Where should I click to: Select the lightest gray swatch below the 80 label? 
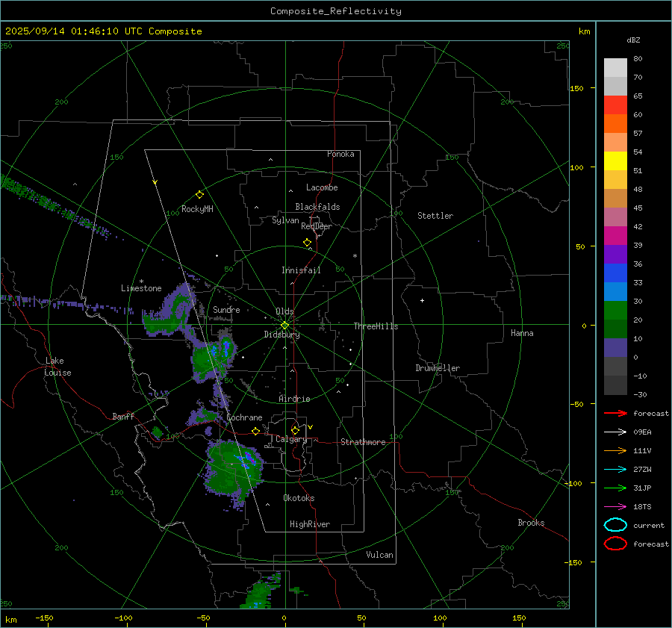[x=615, y=67]
